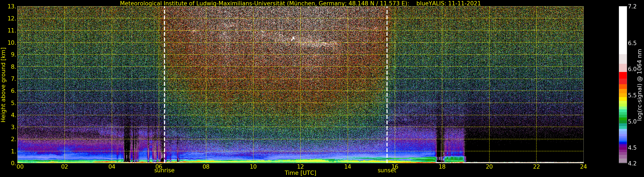Viewport: 644px width, 177px height.
Task: Click the "Height above ground [km]" axis label
Action: click(3, 85)
